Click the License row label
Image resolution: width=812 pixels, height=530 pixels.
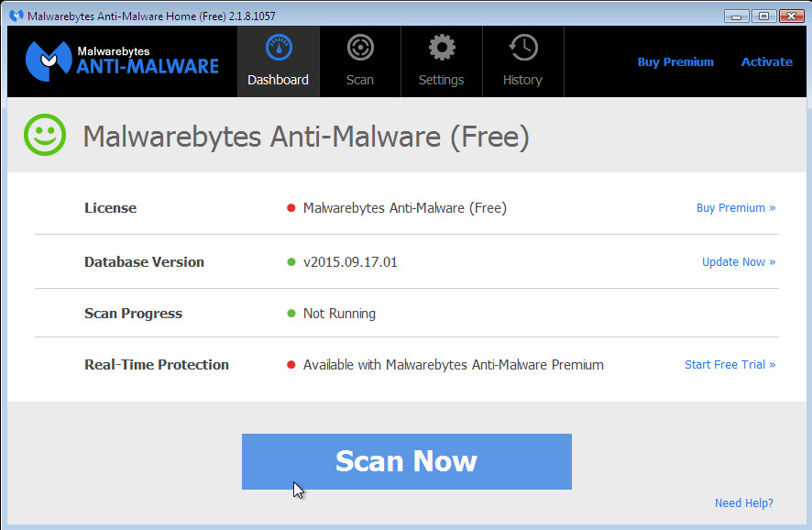[110, 208]
